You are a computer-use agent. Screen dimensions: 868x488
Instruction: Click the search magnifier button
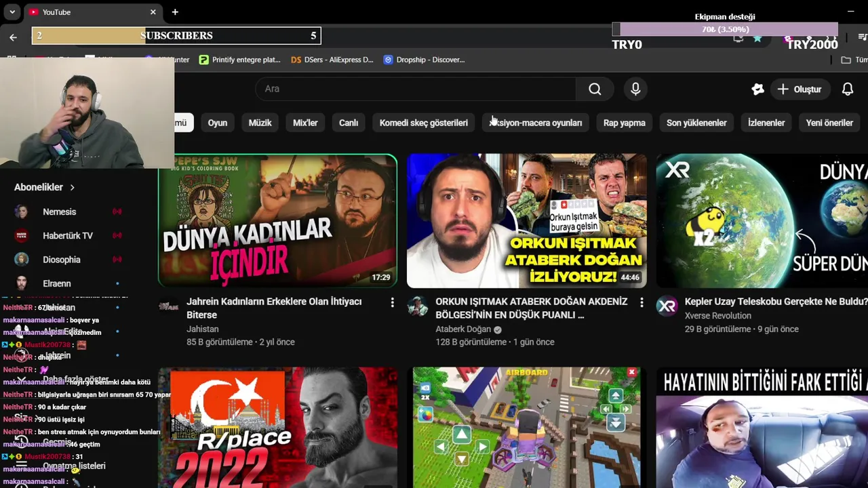tap(595, 89)
